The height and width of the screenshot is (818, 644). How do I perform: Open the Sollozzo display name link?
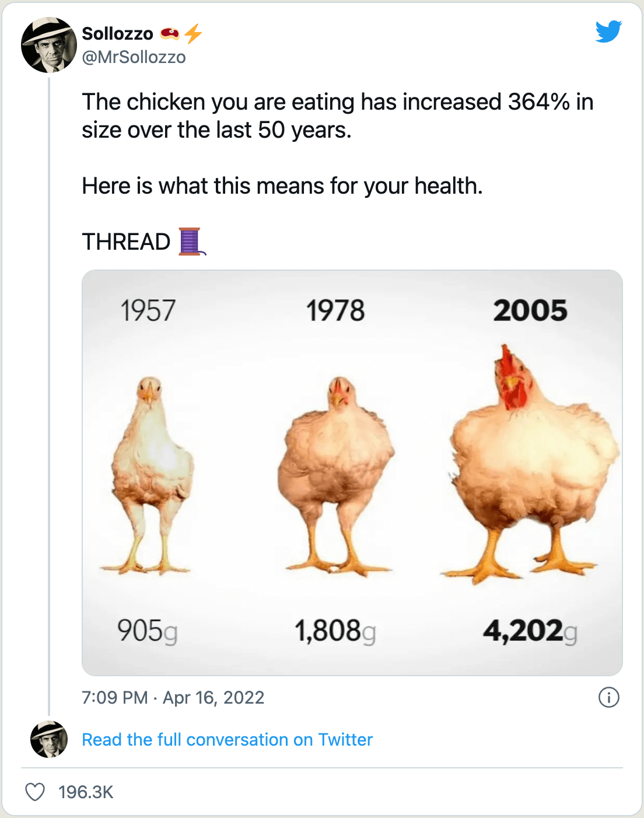117,34
